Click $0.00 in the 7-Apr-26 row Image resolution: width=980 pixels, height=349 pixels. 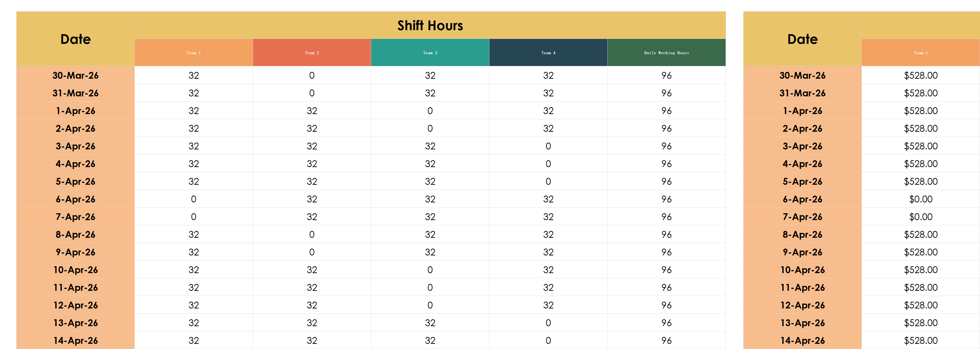(x=921, y=217)
